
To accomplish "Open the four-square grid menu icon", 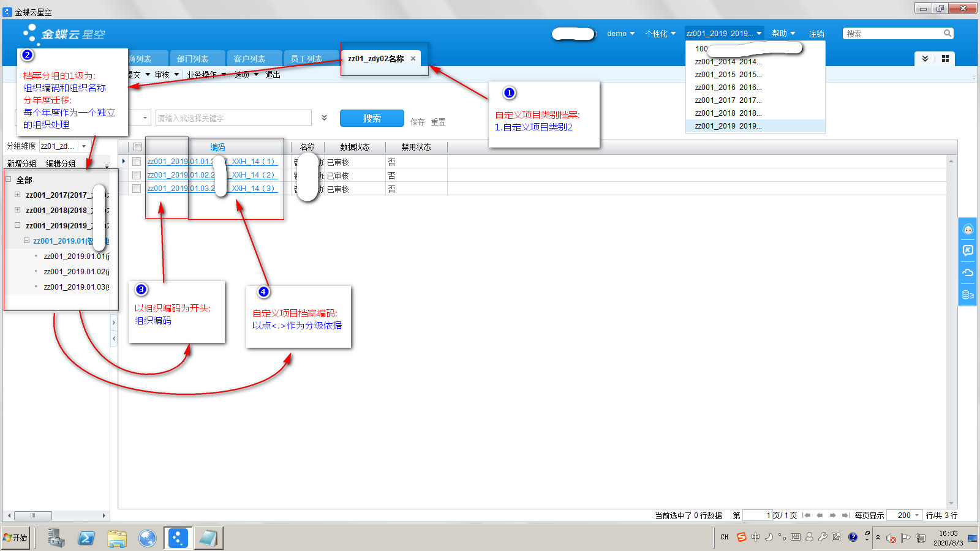I will [945, 59].
